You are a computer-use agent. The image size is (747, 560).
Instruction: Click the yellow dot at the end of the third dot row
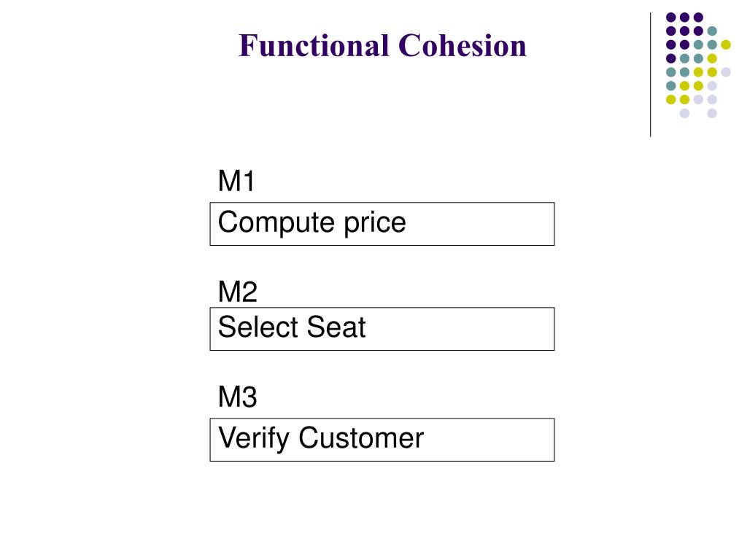tap(726, 44)
